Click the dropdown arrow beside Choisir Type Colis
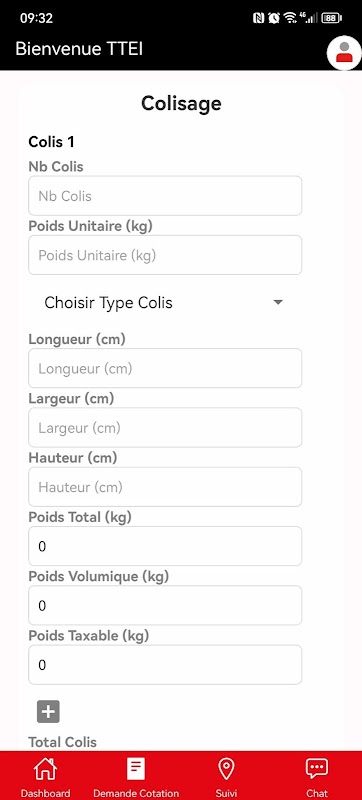This screenshot has height=800, width=362. click(x=278, y=303)
